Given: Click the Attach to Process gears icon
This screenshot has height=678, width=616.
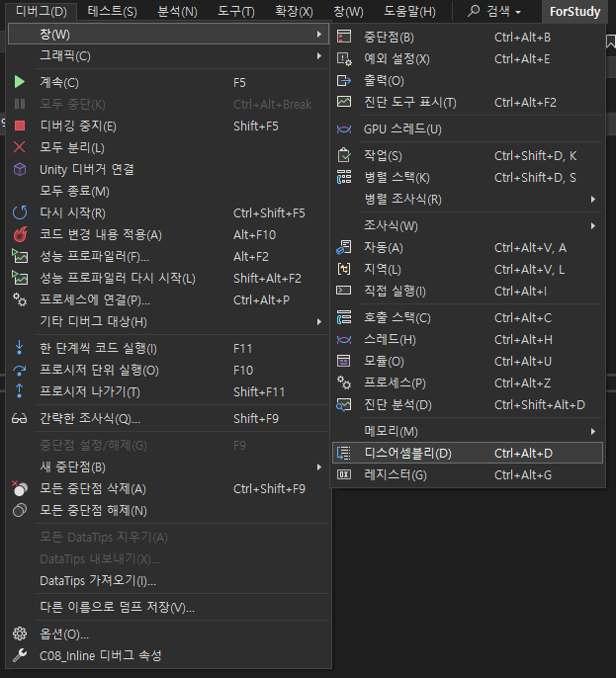Looking at the screenshot, I should point(20,299).
